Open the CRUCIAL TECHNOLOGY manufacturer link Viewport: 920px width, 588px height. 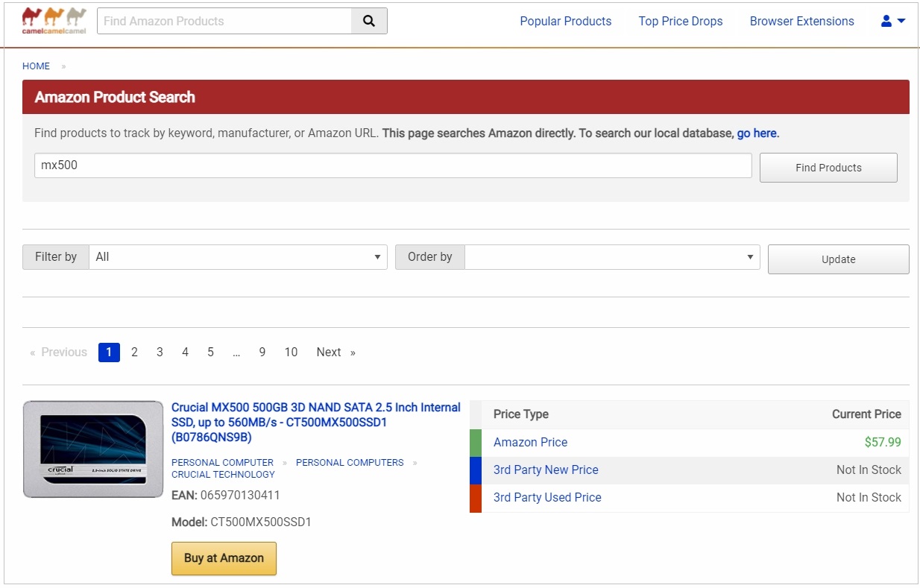[223, 475]
